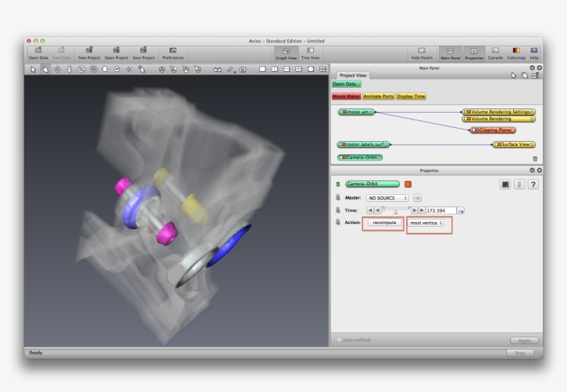
Task: Select the Volume Rendering Settings module
Action: pyautogui.click(x=499, y=112)
